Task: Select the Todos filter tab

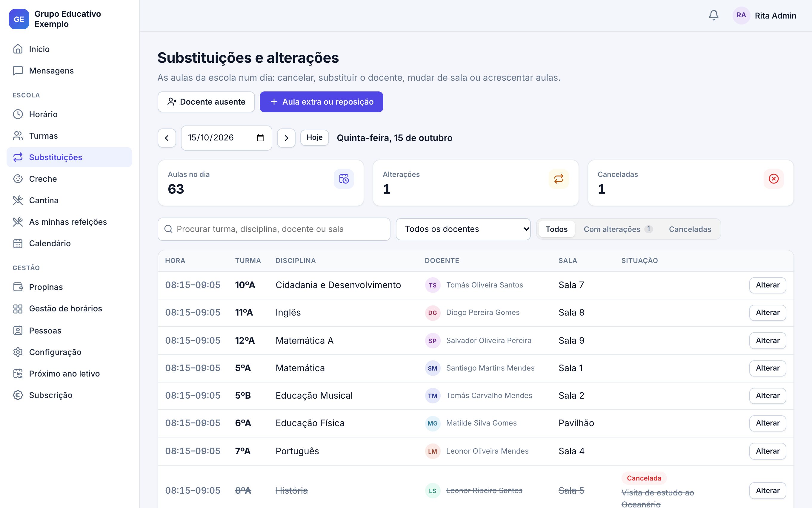Action: (556, 229)
